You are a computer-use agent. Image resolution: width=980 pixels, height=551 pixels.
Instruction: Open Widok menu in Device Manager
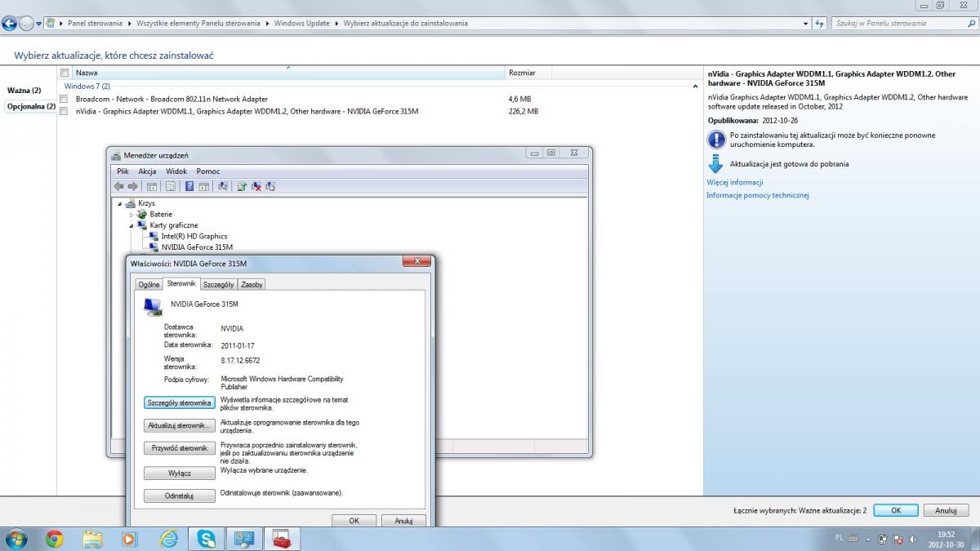coord(176,171)
